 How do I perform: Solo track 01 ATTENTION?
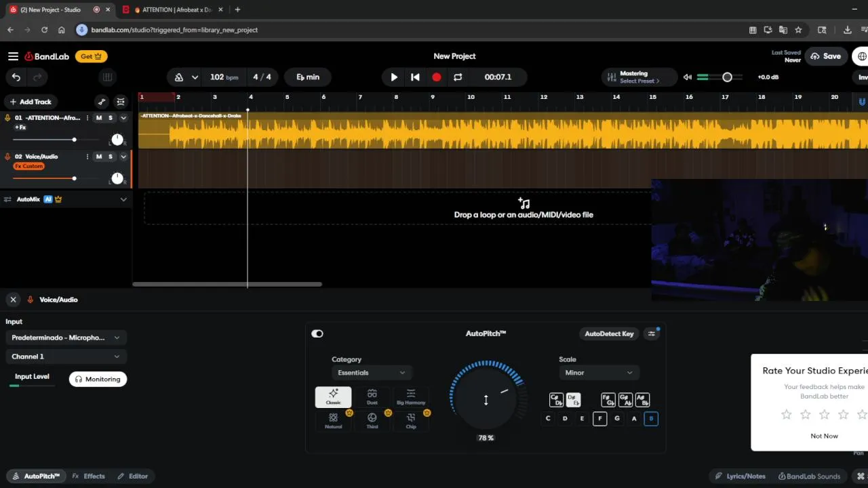[111, 118]
